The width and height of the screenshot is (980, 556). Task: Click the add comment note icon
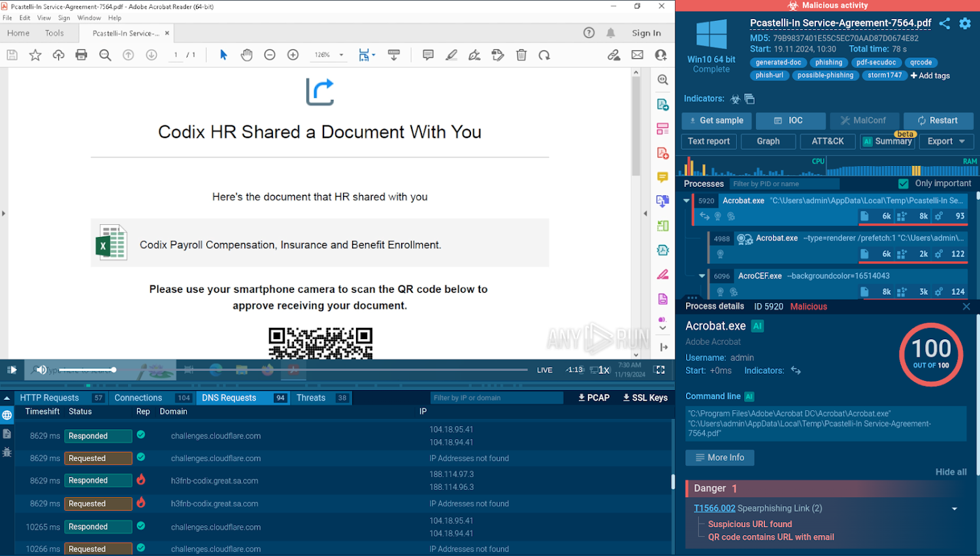point(428,55)
